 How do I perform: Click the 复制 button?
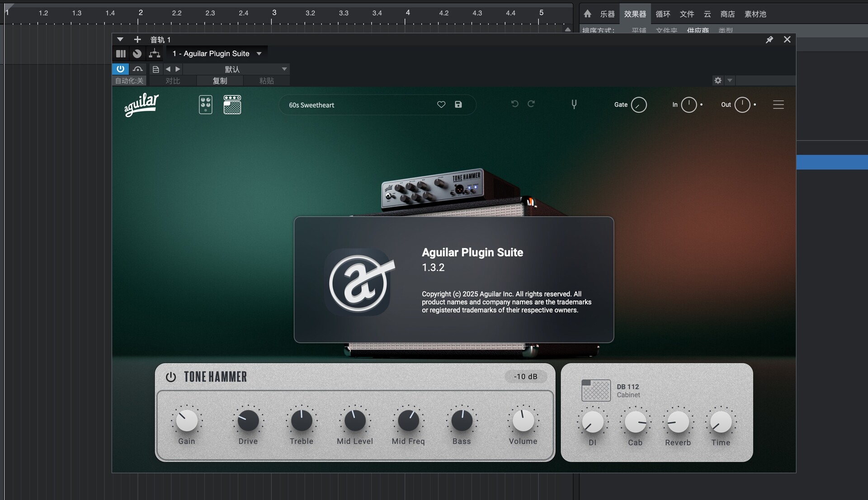(x=220, y=81)
